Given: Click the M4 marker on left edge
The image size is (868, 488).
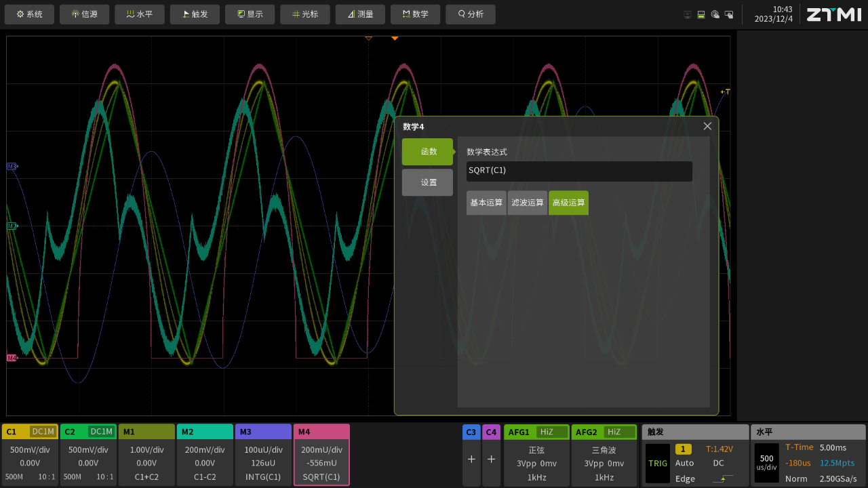Looking at the screenshot, I should coord(12,358).
